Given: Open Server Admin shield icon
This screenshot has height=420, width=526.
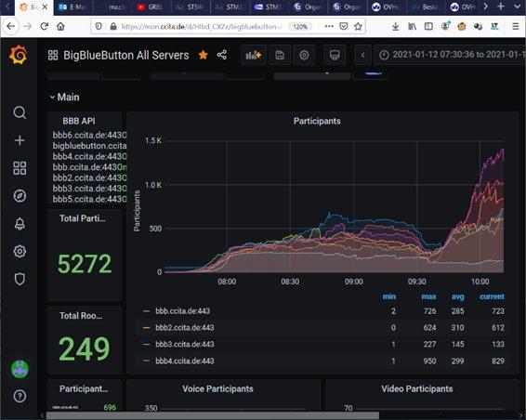Looking at the screenshot, I should [20, 279].
